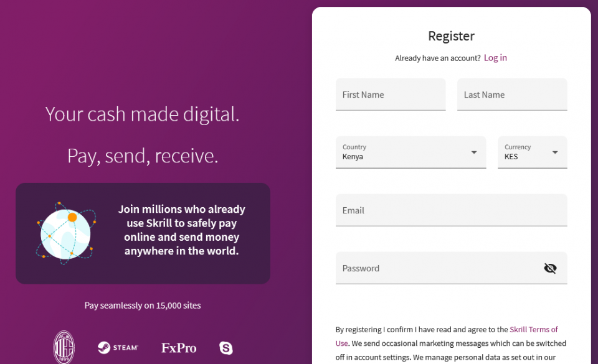Click the Steam logo

pos(118,348)
